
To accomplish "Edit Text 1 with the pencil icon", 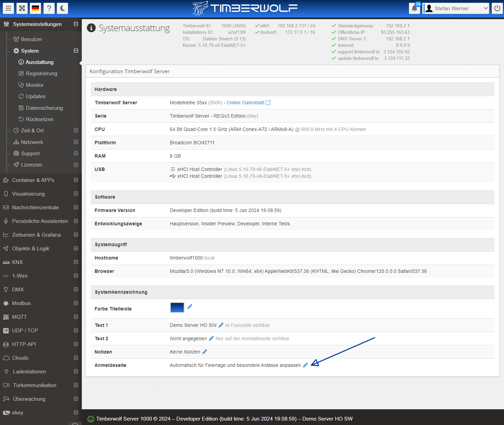I will 221,325.
